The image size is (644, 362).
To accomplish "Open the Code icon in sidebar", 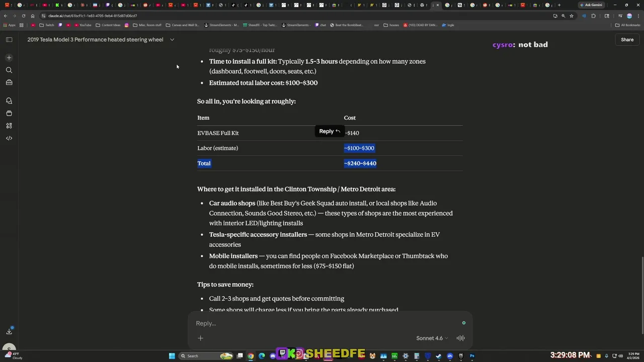I will 9,138.
